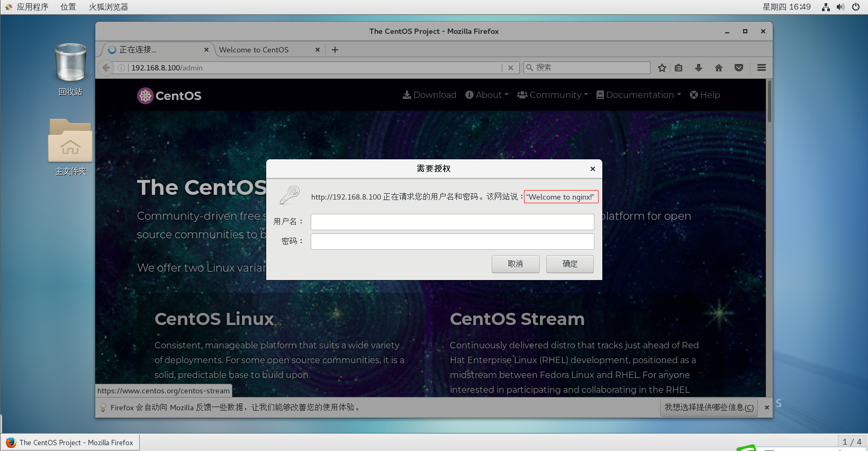Click the Applications menu icon
Image resolution: width=868 pixels, height=451 pixels.
(x=8, y=7)
